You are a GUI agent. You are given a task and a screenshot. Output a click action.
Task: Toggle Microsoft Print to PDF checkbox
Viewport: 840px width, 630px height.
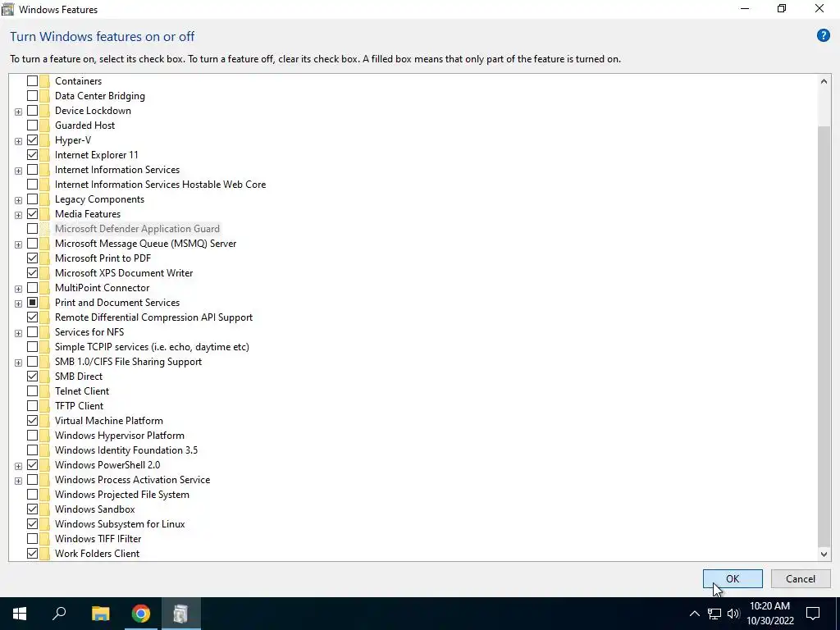click(32, 258)
